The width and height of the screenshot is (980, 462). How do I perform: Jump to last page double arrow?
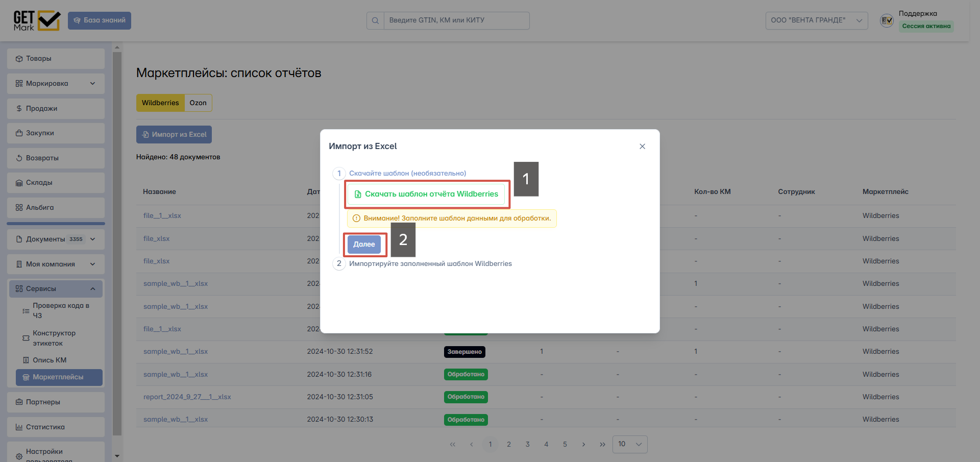point(602,444)
